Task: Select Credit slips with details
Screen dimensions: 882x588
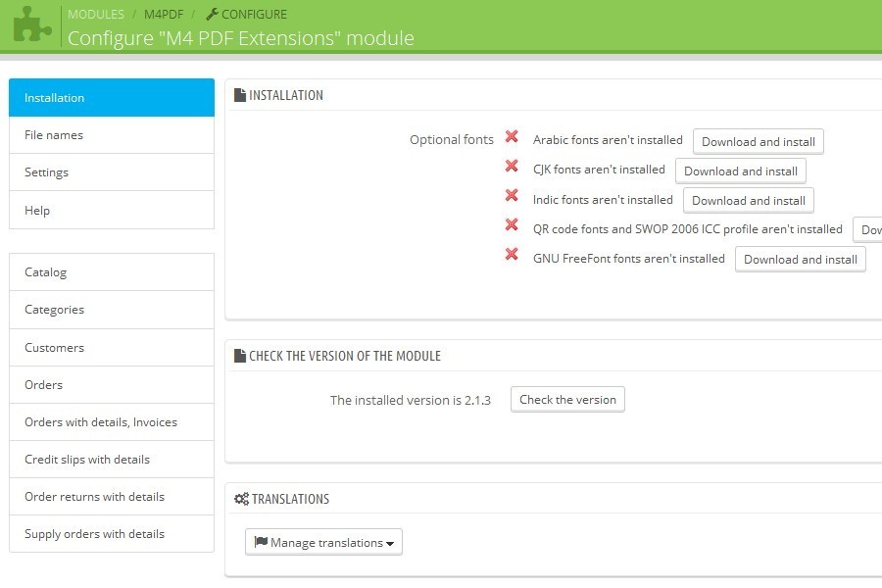Action: pos(112,460)
